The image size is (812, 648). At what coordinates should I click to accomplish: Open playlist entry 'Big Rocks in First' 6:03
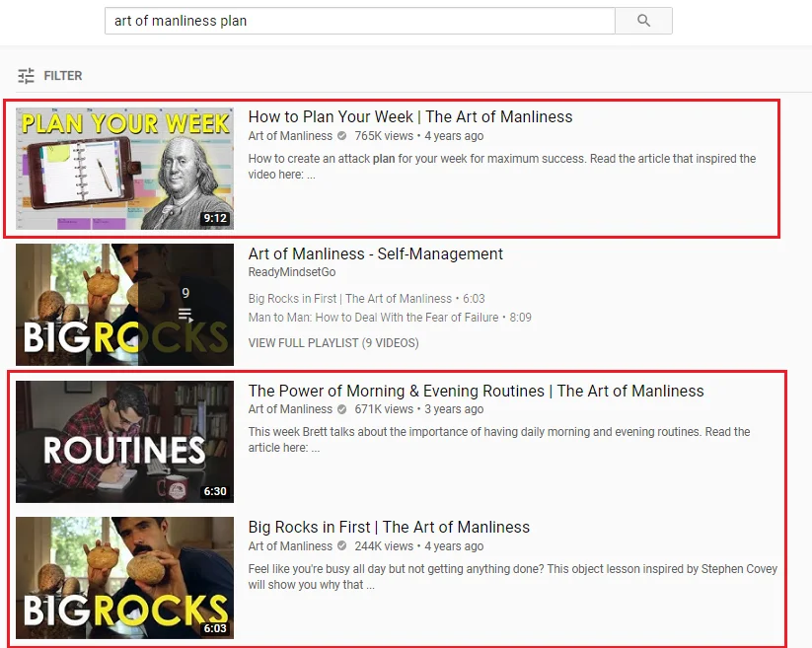pyautogui.click(x=366, y=299)
